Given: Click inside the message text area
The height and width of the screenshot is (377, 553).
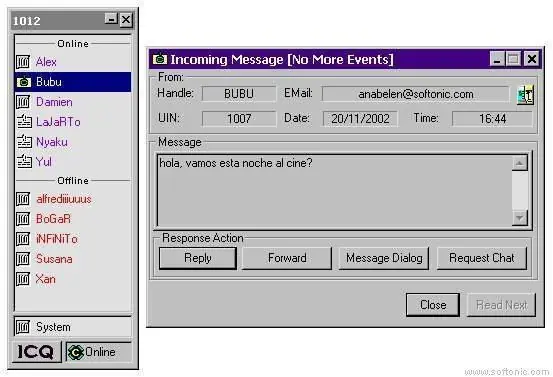Looking at the screenshot, I should (x=334, y=190).
